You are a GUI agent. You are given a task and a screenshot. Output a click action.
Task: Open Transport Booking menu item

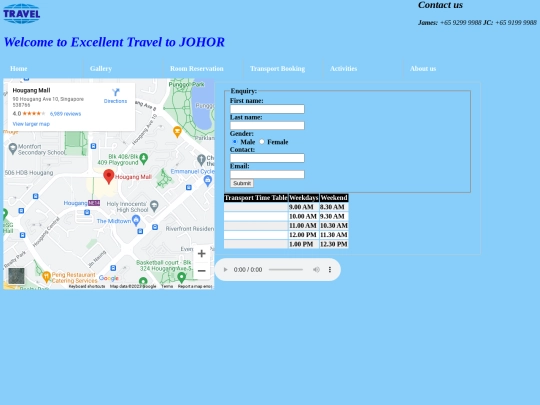(x=278, y=69)
